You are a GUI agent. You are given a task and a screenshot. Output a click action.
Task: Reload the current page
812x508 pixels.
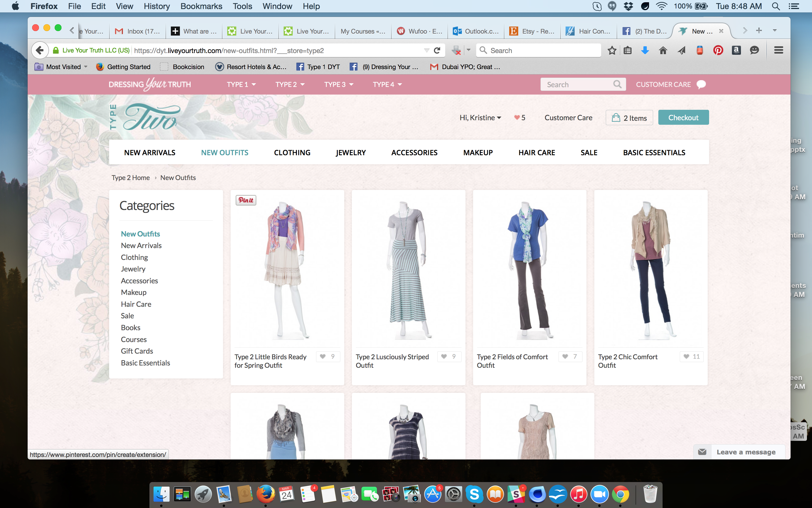pos(437,51)
